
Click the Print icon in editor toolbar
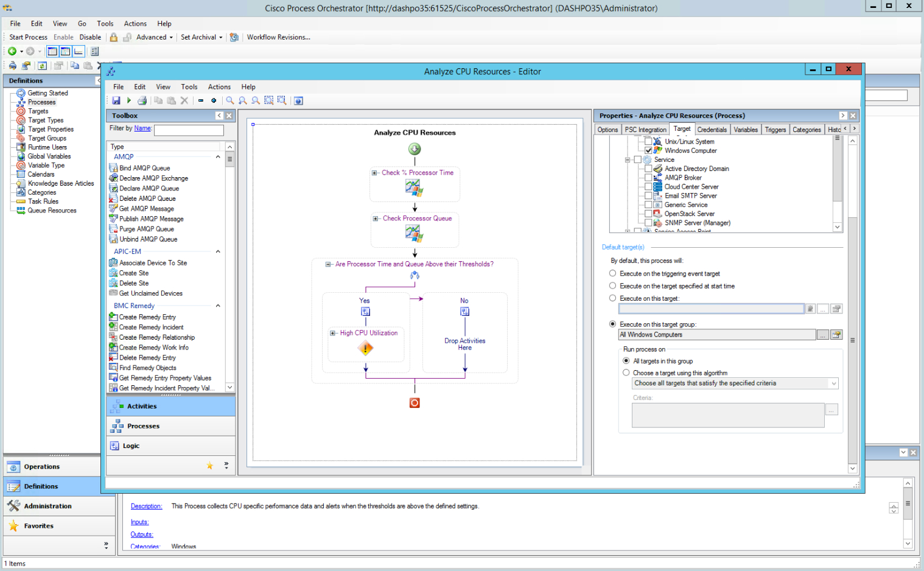[x=142, y=100]
